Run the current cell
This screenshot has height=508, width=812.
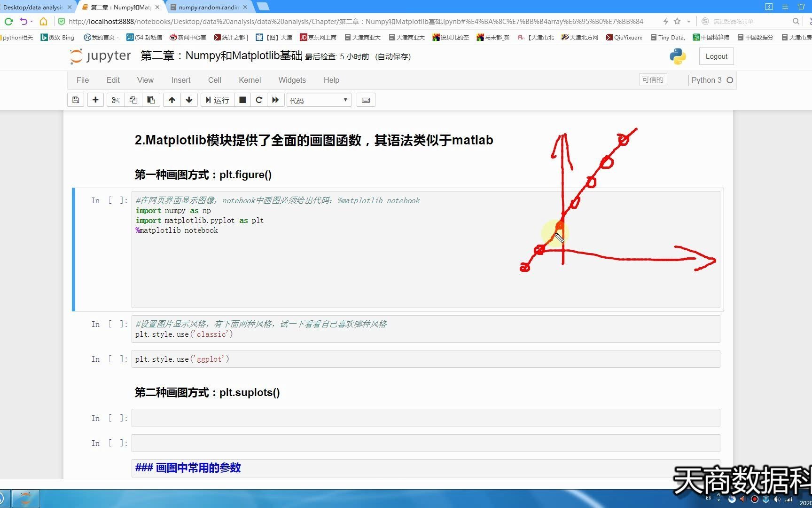point(217,100)
